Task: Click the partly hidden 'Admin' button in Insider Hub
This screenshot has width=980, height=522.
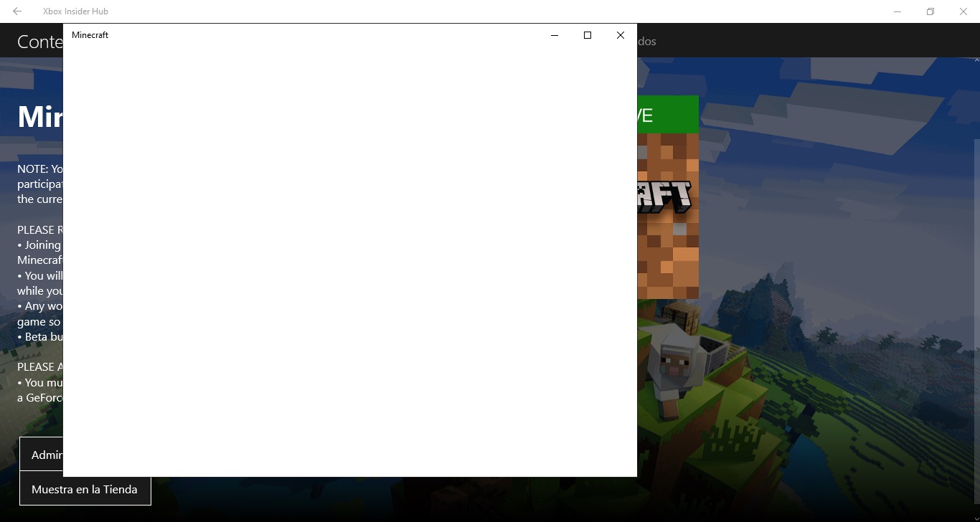Action: tap(42, 455)
